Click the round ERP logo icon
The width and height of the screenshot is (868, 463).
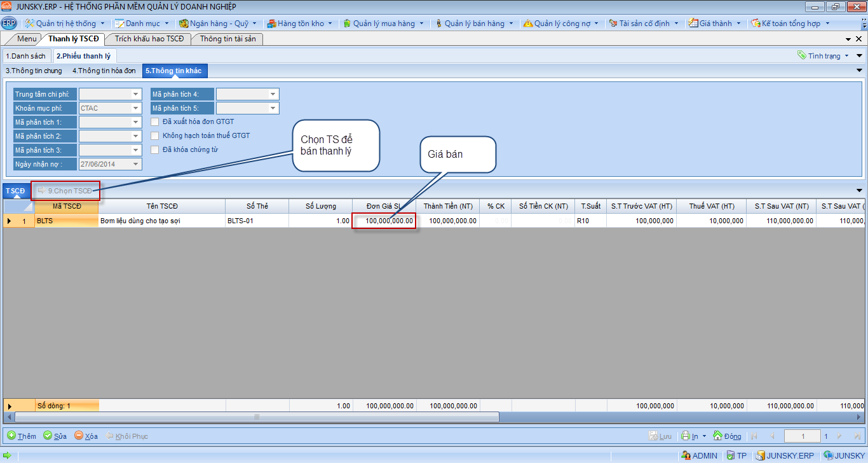click(9, 24)
